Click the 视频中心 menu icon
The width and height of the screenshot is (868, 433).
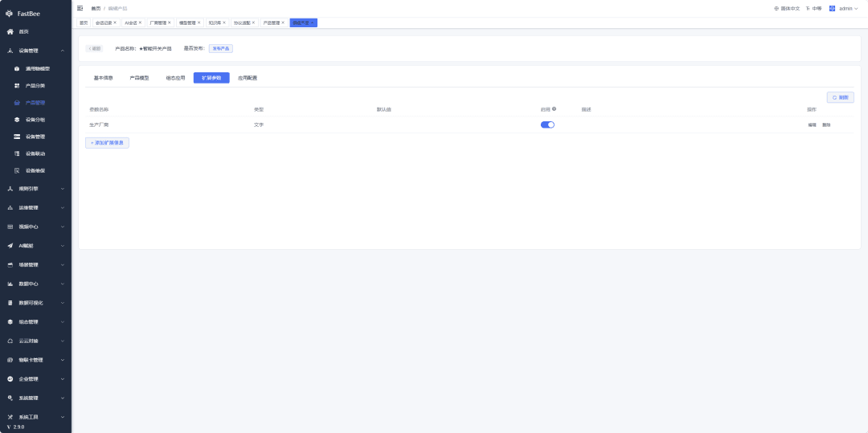[x=10, y=227]
